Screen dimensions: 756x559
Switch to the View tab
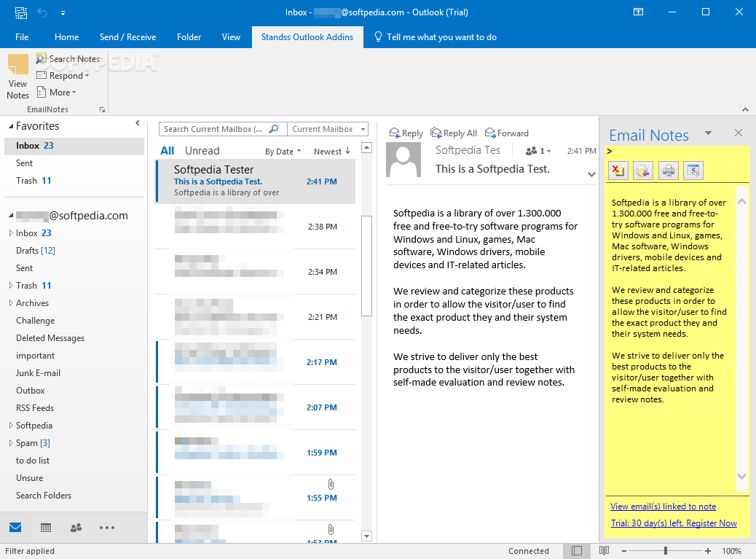[x=231, y=37]
